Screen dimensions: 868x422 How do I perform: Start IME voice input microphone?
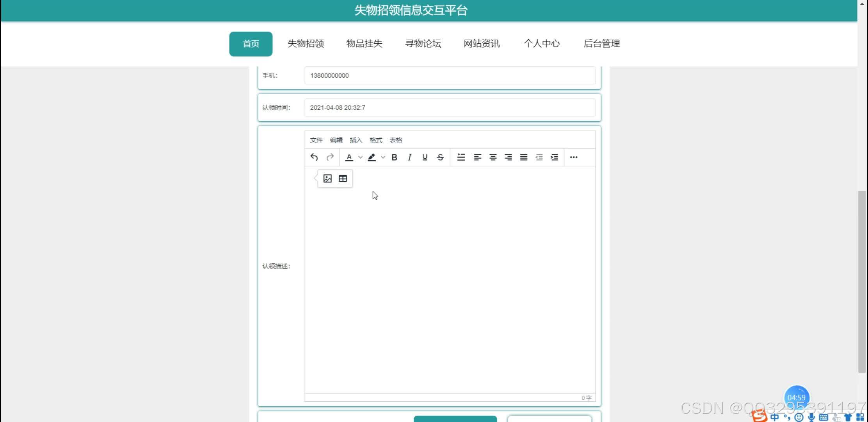pyautogui.click(x=811, y=417)
